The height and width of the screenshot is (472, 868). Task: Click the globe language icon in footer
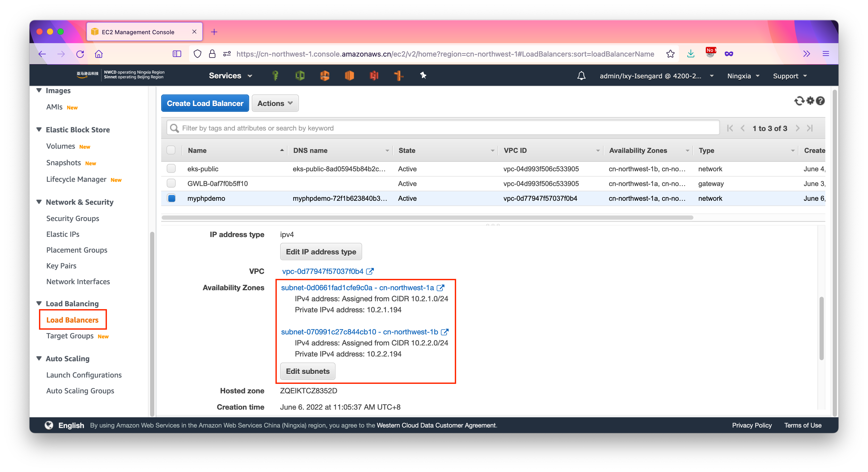tap(49, 425)
